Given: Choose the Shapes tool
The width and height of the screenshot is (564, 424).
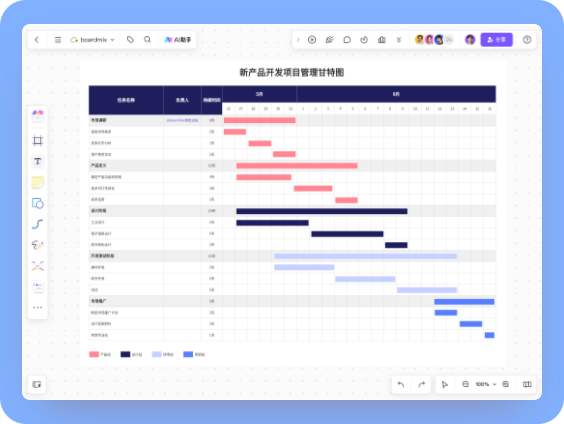Looking at the screenshot, I should tap(37, 203).
